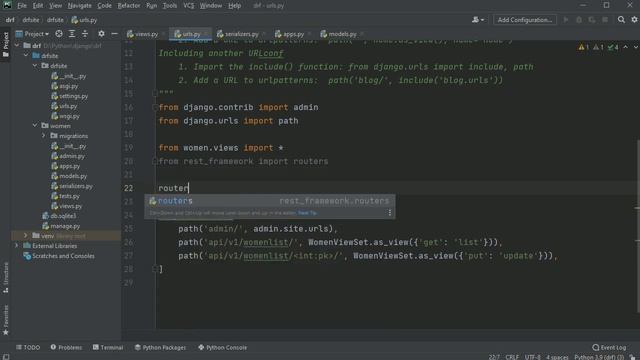
Task: Open the Problems tool window
Action: [66, 347]
